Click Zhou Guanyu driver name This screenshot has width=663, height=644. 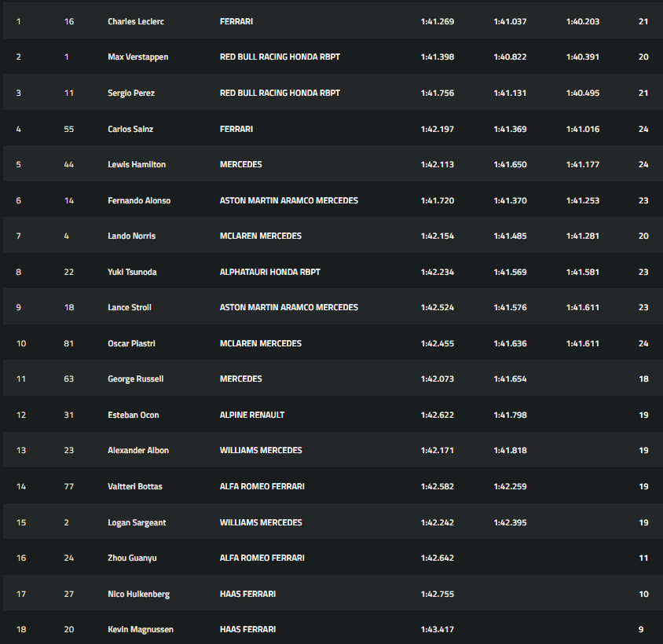pos(132,558)
